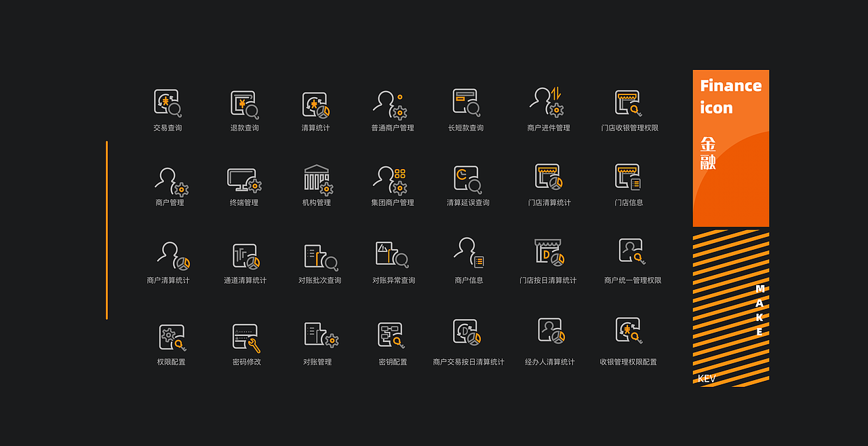868x446 pixels.
Task: Select the 对账异常查询 icon
Action: [392, 254]
